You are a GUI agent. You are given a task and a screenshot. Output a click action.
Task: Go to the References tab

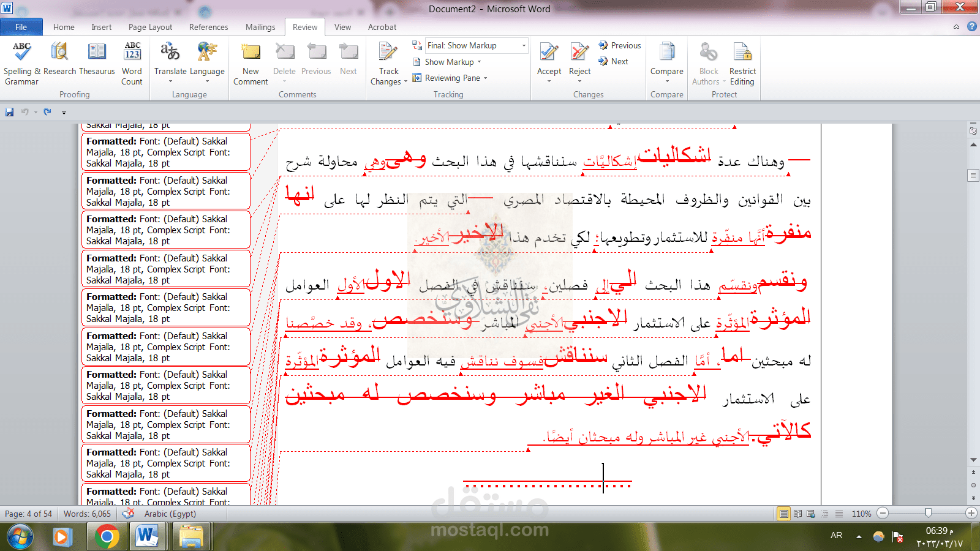point(208,27)
